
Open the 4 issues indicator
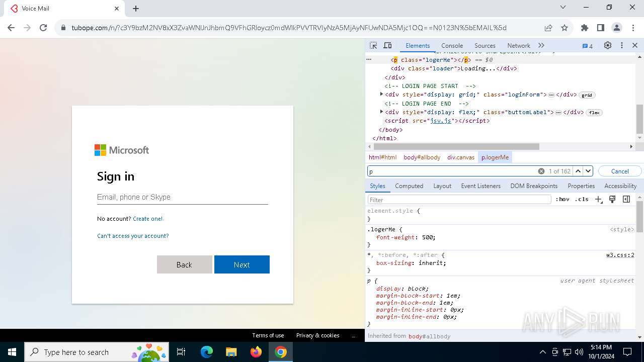(588, 46)
